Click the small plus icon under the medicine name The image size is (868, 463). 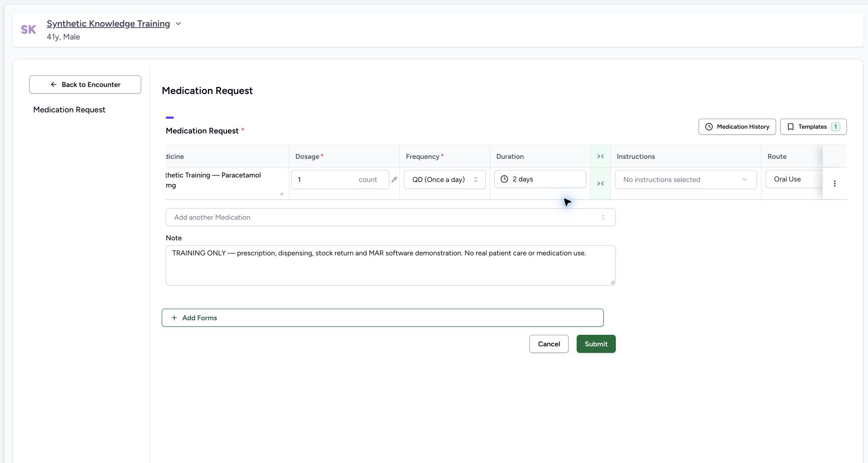[282, 194]
